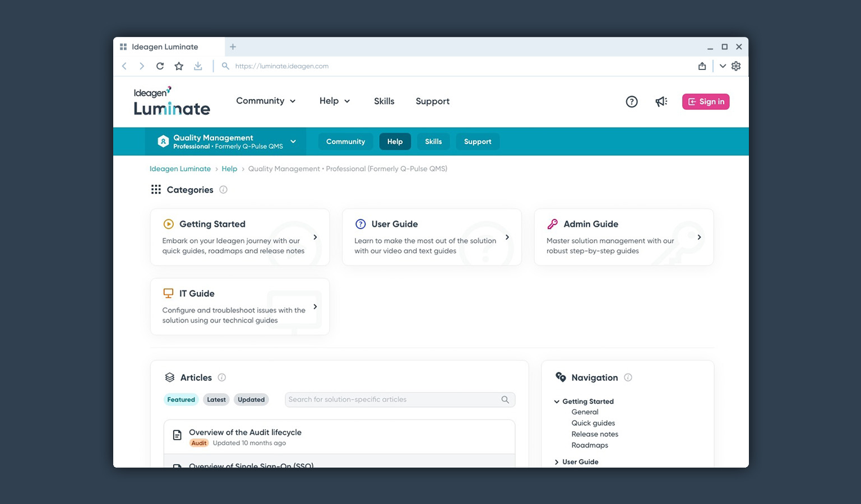The width and height of the screenshot is (861, 504).
Task: Follow the Ideagen Luminate breadcrumb link
Action: pos(180,169)
